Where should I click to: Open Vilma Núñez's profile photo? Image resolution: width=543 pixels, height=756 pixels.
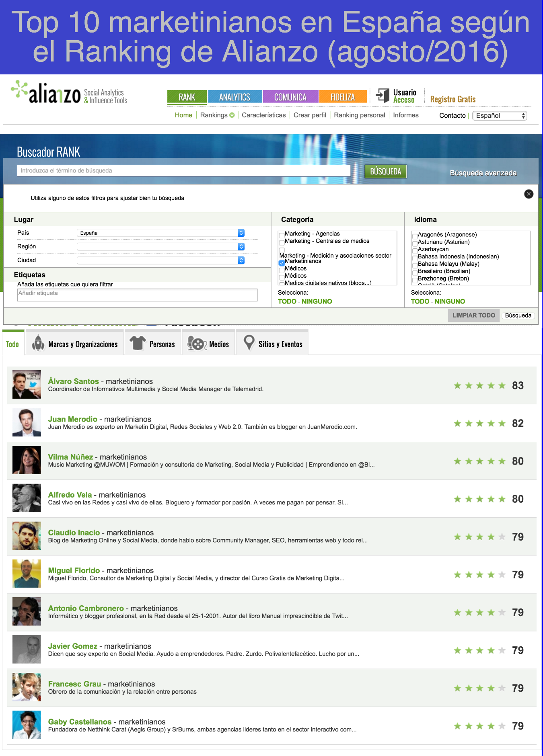[27, 460]
